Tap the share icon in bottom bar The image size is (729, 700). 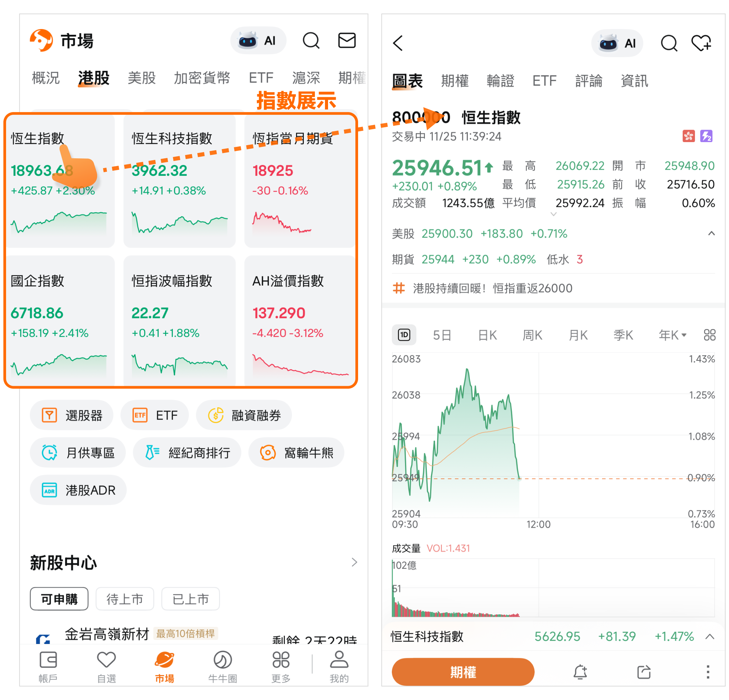click(x=644, y=672)
